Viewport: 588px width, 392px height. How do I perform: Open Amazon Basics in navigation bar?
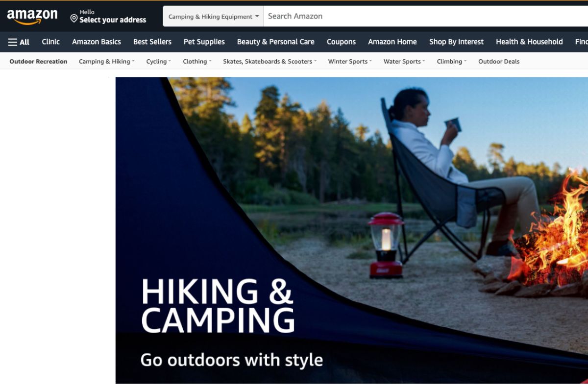[97, 42]
